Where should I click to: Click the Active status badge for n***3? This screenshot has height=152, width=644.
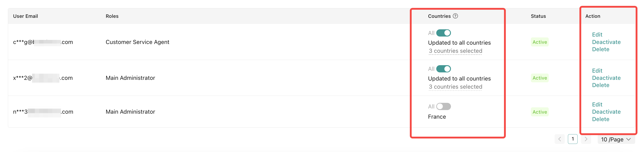tap(539, 112)
